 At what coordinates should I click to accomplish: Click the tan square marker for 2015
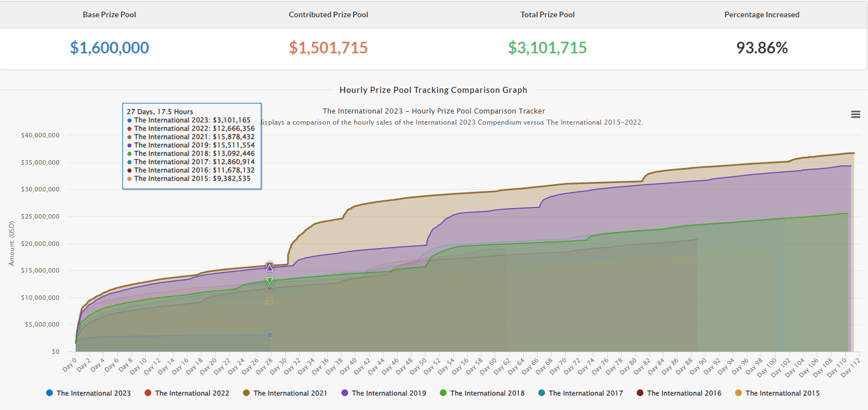(270, 300)
